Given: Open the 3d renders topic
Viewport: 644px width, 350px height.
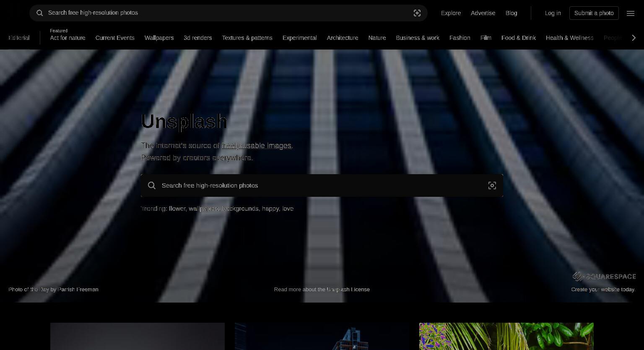Looking at the screenshot, I should [x=198, y=38].
